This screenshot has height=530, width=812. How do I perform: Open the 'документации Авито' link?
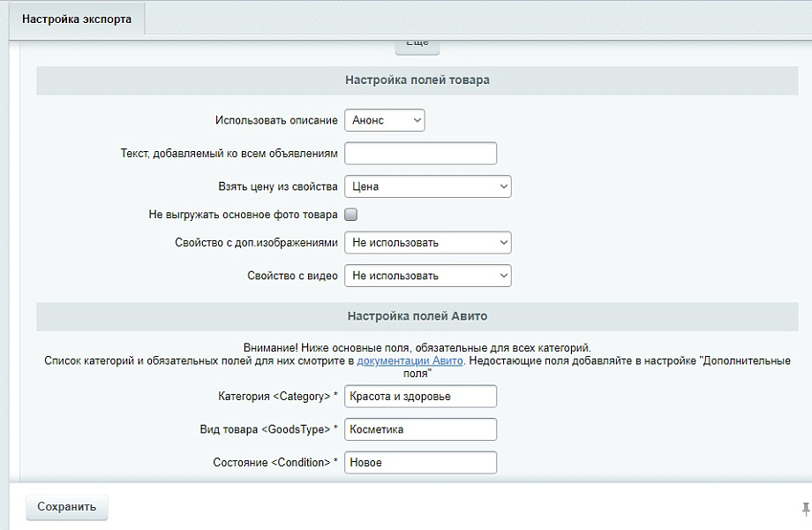pos(410,361)
